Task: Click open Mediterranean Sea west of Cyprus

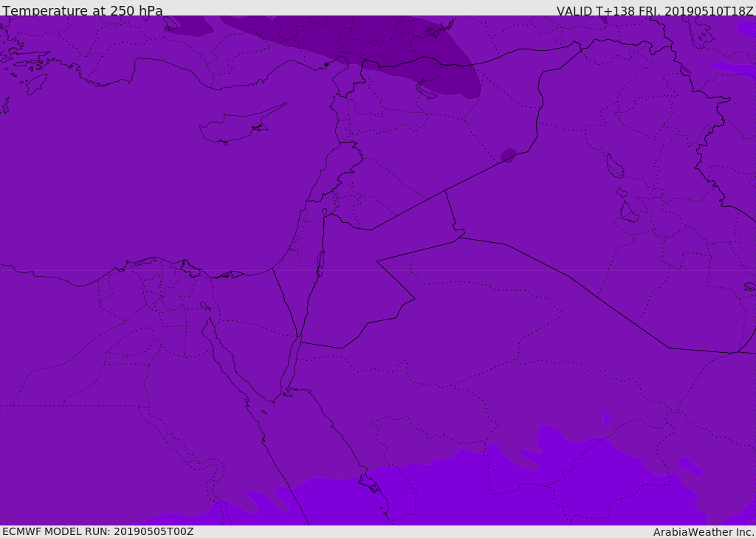Action: (111, 148)
